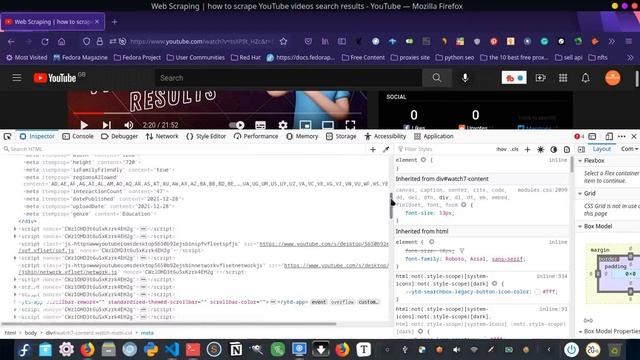This screenshot has height=360, width=640.
Task: Mute the video volume
Action: [x=129, y=125]
